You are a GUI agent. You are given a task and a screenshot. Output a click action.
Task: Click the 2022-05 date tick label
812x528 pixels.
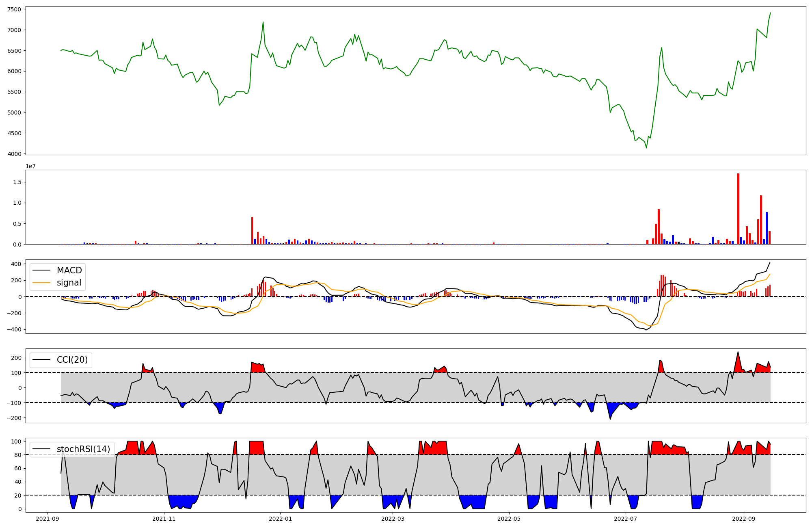[x=509, y=519]
